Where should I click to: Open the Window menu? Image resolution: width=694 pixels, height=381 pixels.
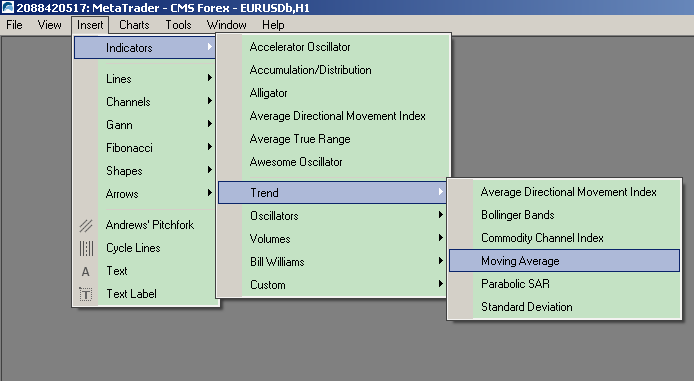[227, 25]
